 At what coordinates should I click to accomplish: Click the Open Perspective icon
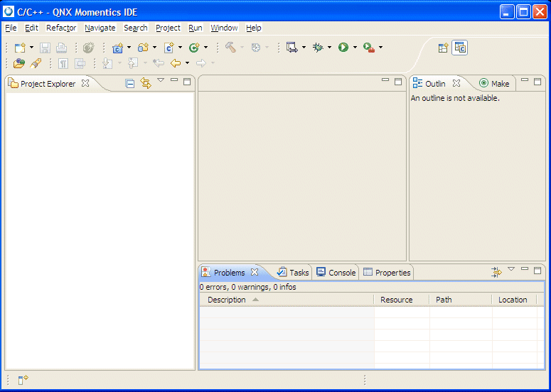tap(443, 48)
